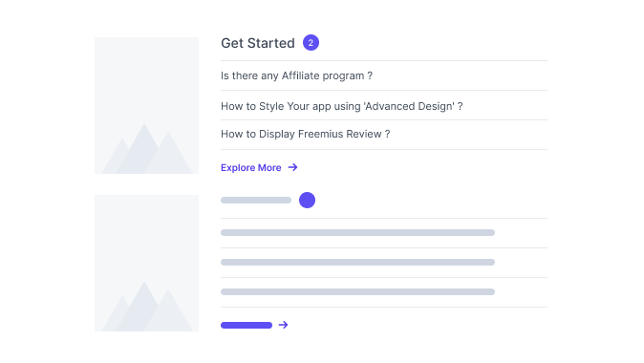Click the arrow icon beside Explore More

(x=292, y=167)
